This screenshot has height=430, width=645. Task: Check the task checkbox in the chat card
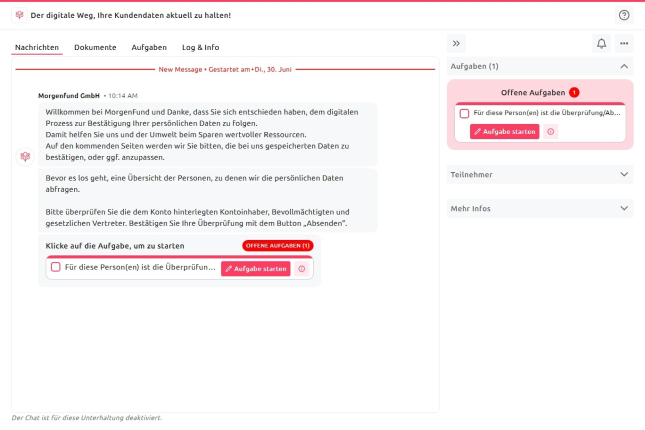coord(56,267)
